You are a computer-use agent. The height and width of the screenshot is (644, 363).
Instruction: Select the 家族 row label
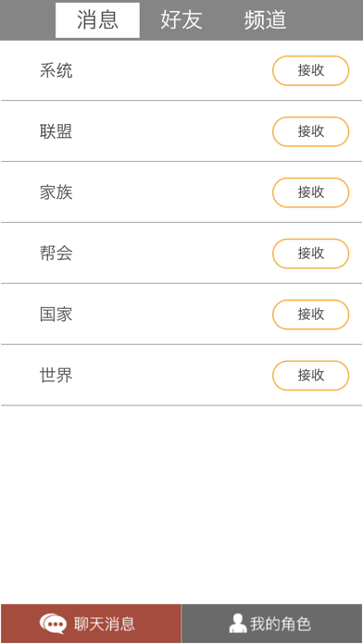click(56, 192)
